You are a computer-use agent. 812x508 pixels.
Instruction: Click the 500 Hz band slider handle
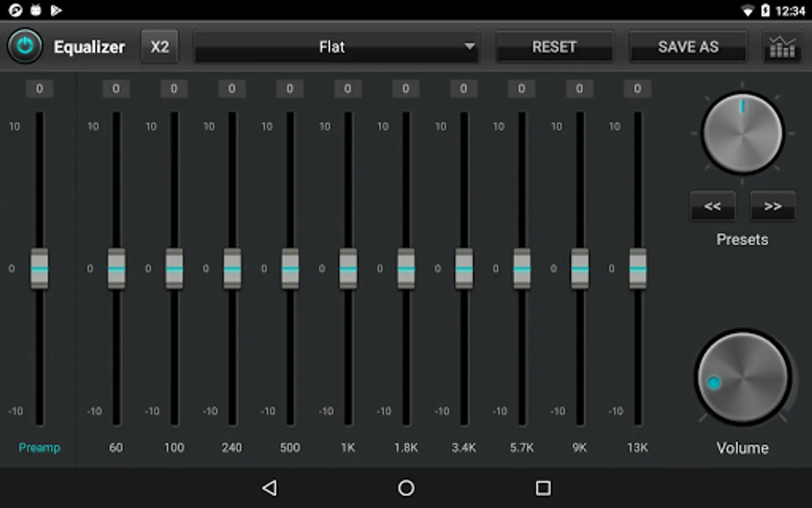(x=290, y=269)
